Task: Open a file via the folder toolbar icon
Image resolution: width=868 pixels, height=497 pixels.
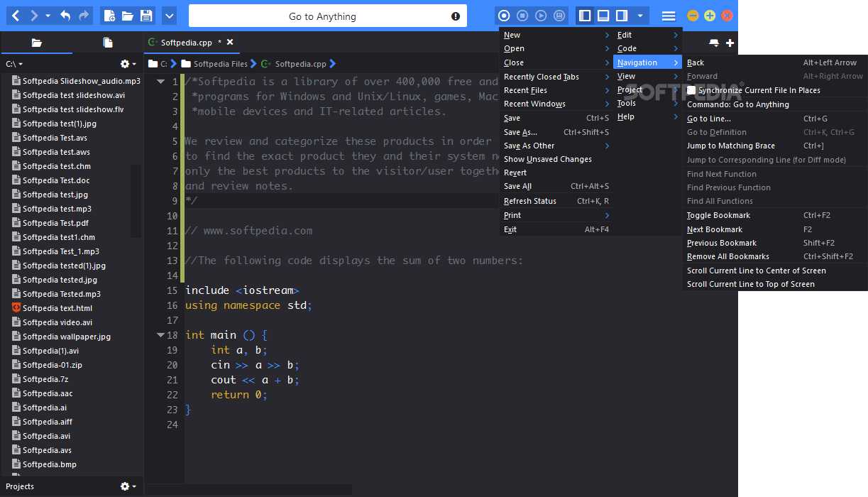Action: 128,16
